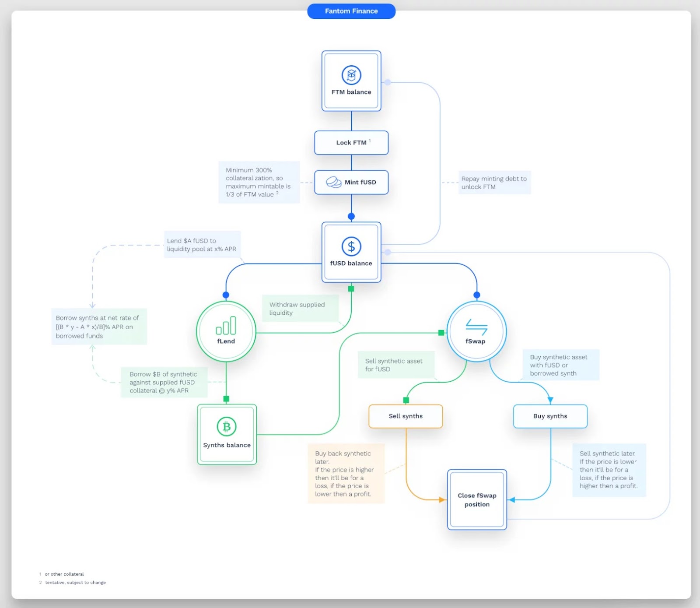
Task: Click the Bitcoin icon in Synths balance
Action: [227, 426]
